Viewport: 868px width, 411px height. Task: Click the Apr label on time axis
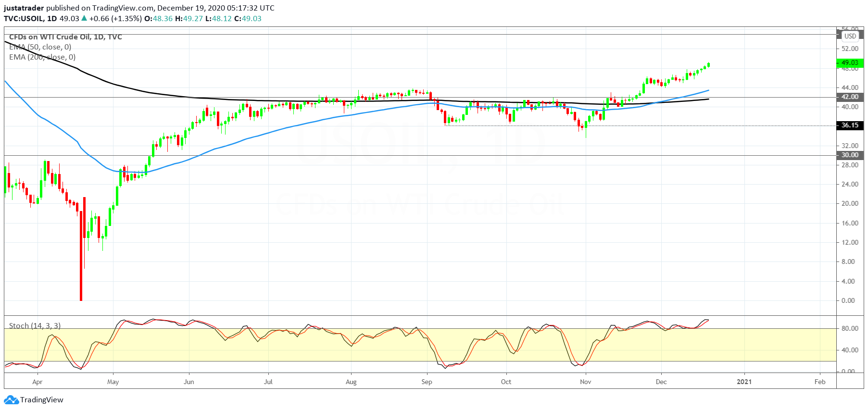[x=37, y=382]
